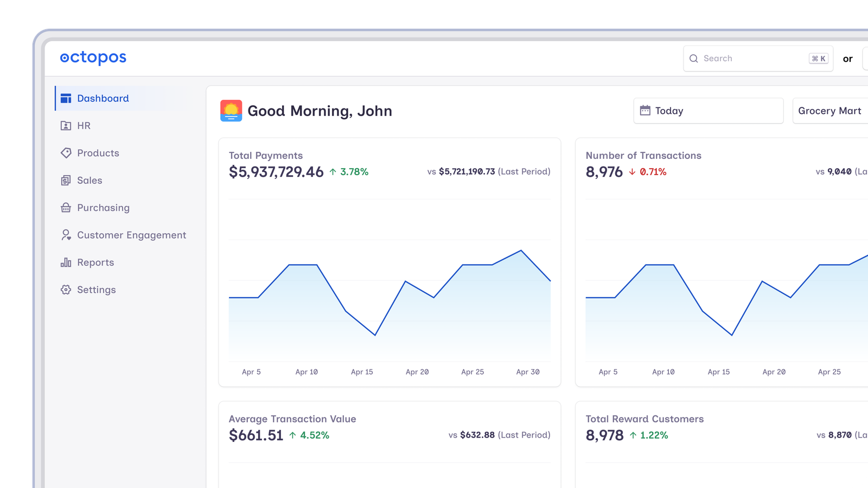This screenshot has height=488, width=868.
Task: Click the green arrow beside 4.52%
Action: pyautogui.click(x=292, y=435)
